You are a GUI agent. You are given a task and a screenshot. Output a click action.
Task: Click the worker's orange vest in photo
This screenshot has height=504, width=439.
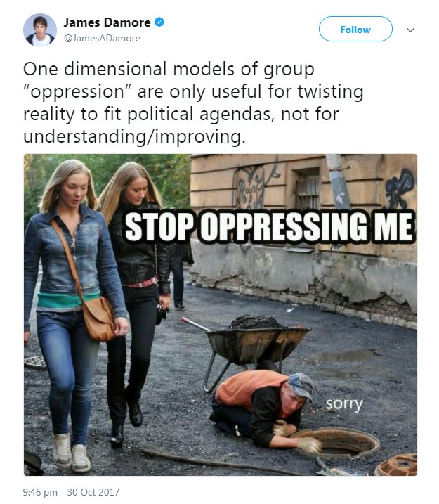pyautogui.click(x=249, y=387)
